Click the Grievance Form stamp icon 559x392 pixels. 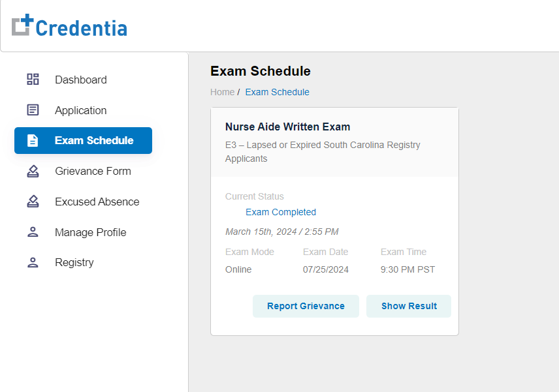[33, 172]
